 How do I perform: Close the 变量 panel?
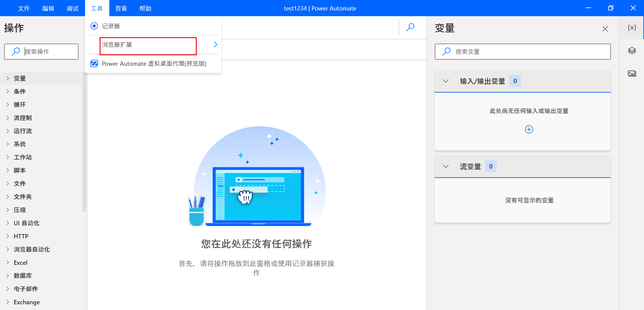[605, 29]
